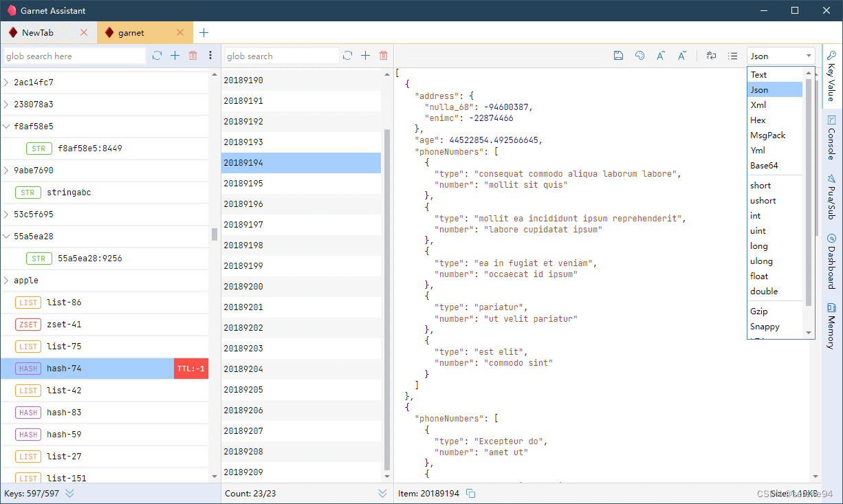Viewport: 843px width, 504px height.
Task: Refresh the key list in left panel
Action: click(157, 56)
